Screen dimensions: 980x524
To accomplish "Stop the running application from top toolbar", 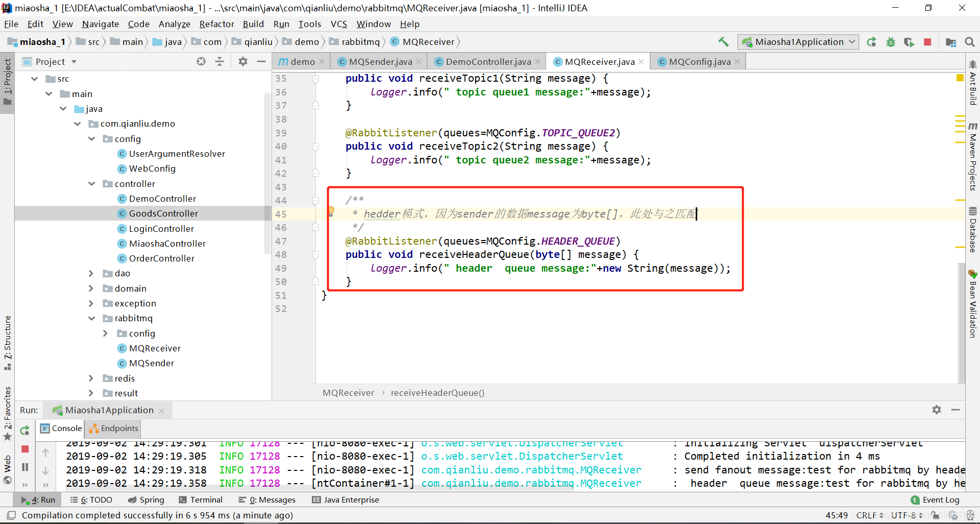I will pos(927,42).
